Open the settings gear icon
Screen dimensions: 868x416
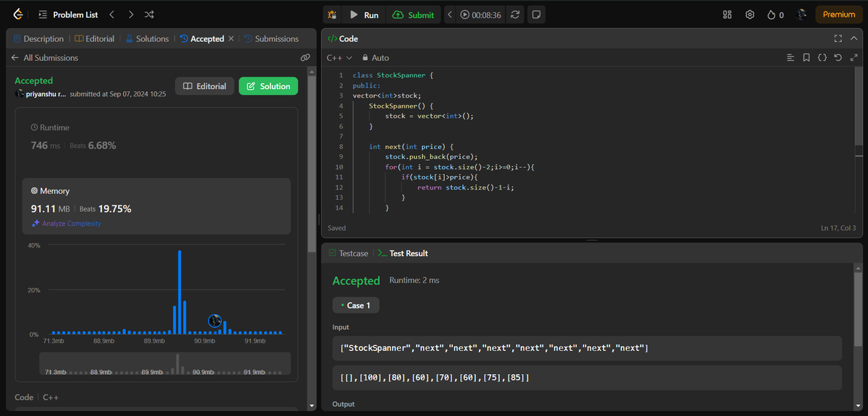[750, 14]
